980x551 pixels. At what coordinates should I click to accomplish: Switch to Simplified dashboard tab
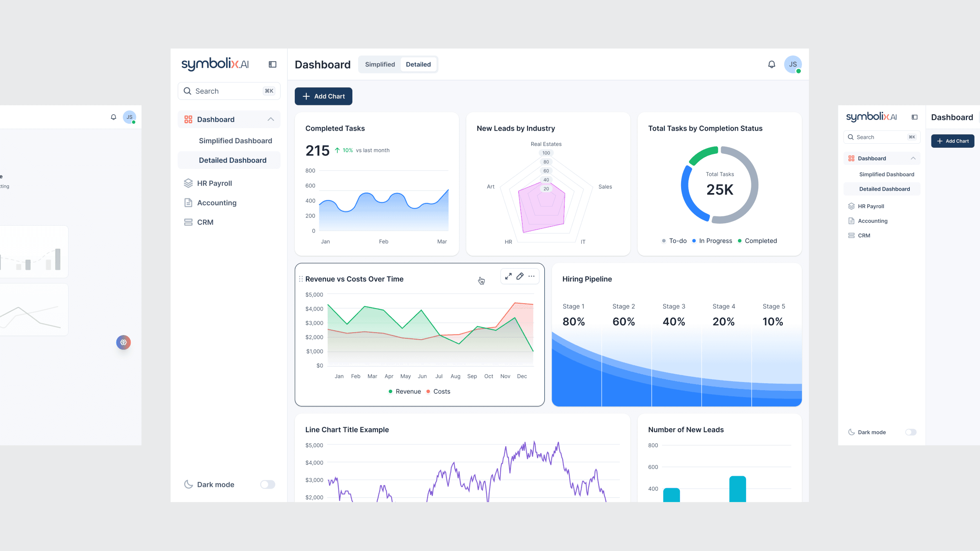click(x=380, y=64)
